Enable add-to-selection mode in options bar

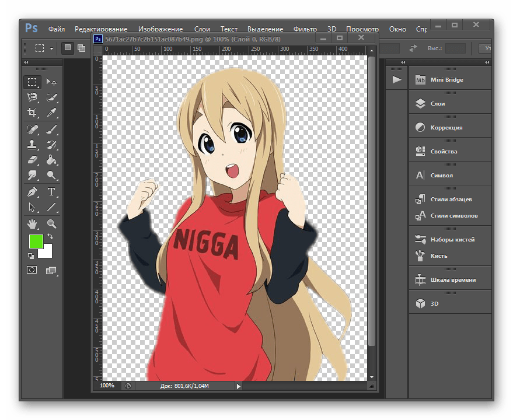click(81, 48)
